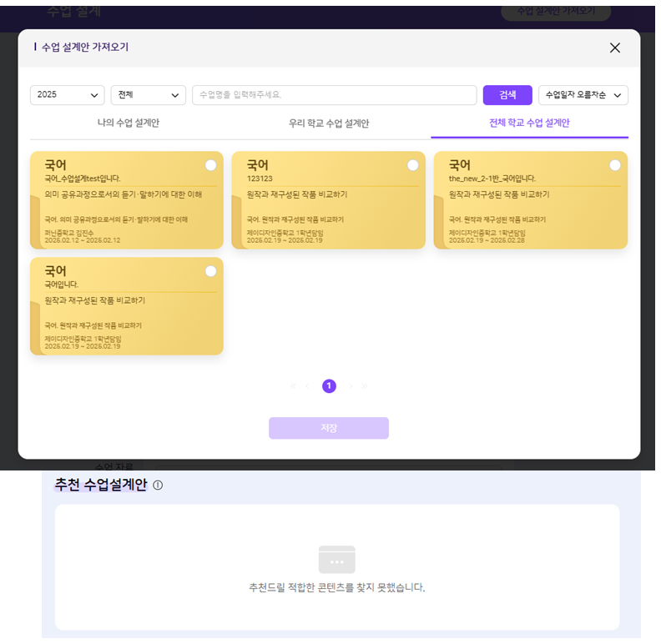Select radio button on the 123123 card
The image size is (661, 644).
(x=412, y=165)
